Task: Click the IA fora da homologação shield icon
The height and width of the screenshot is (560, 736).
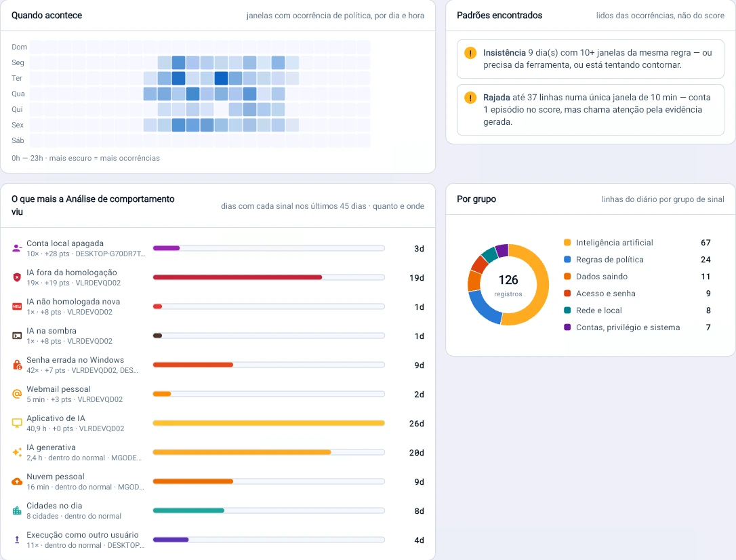Action: tap(17, 277)
